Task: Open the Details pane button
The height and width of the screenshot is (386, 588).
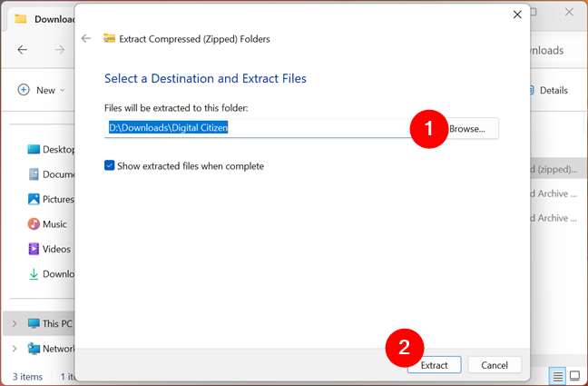Action: (x=547, y=90)
